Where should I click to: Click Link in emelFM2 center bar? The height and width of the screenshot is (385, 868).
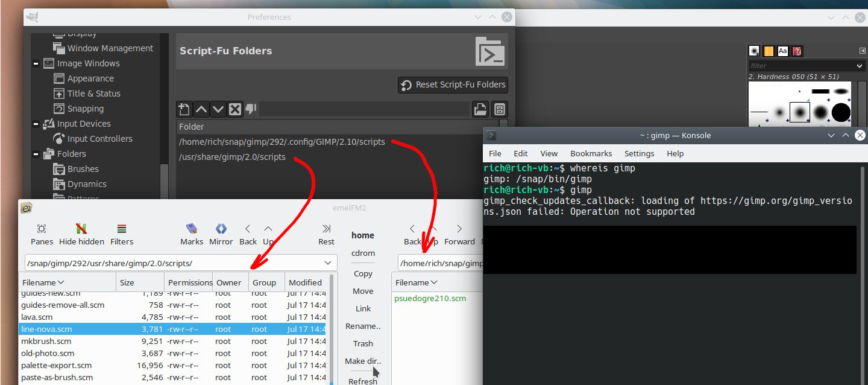click(363, 308)
